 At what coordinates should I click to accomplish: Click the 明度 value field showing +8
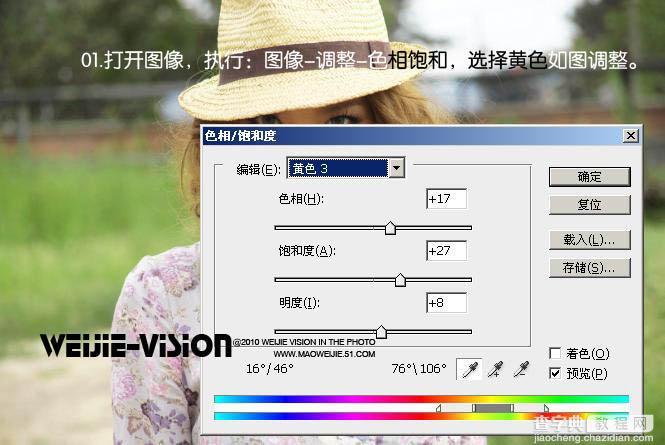[446, 303]
